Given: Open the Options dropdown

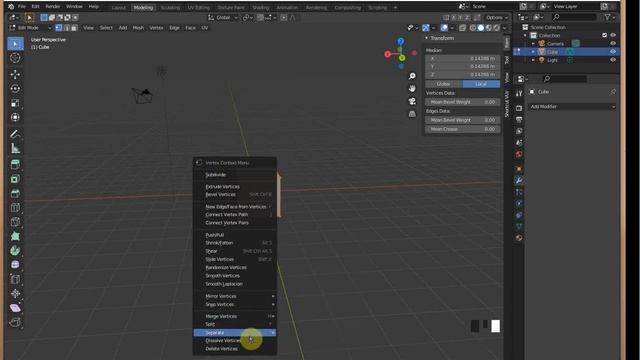Looking at the screenshot, I should click(496, 18).
